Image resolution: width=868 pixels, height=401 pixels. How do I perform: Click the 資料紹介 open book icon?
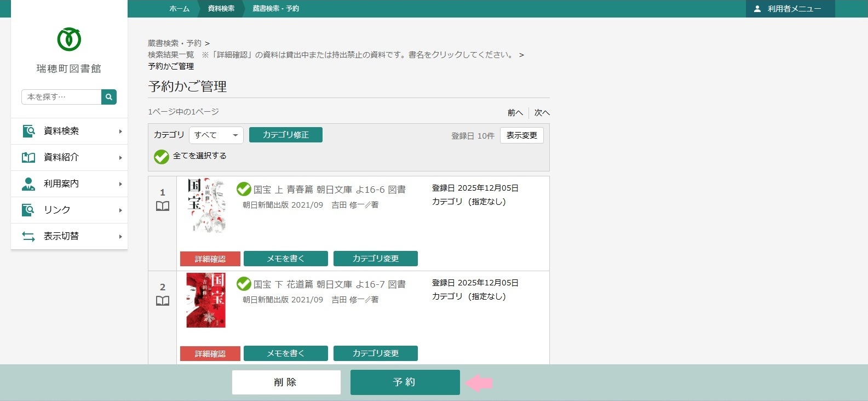pos(28,157)
